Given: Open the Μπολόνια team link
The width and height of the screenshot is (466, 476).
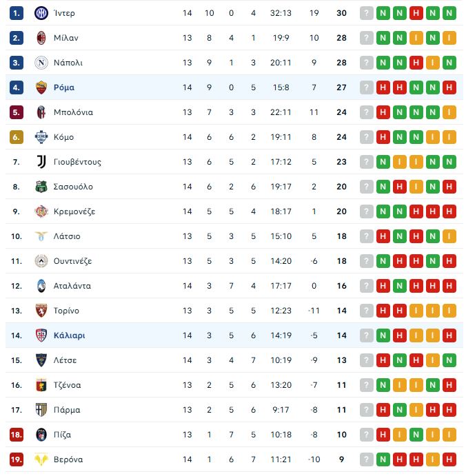Looking at the screenshot, I should [x=73, y=112].
